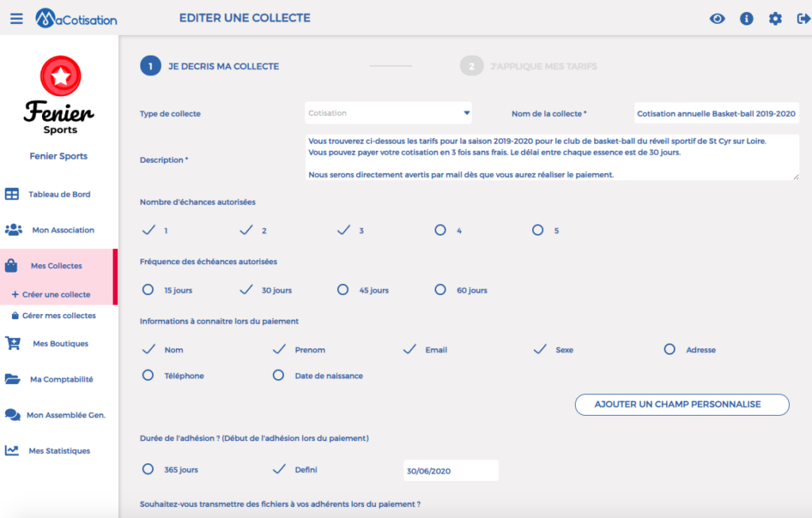
Task: Open settings gear icon
Action: point(776,19)
